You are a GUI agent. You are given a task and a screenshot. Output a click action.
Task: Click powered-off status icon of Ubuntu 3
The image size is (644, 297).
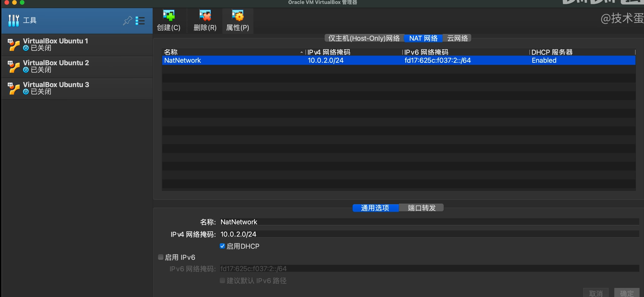coord(26,92)
